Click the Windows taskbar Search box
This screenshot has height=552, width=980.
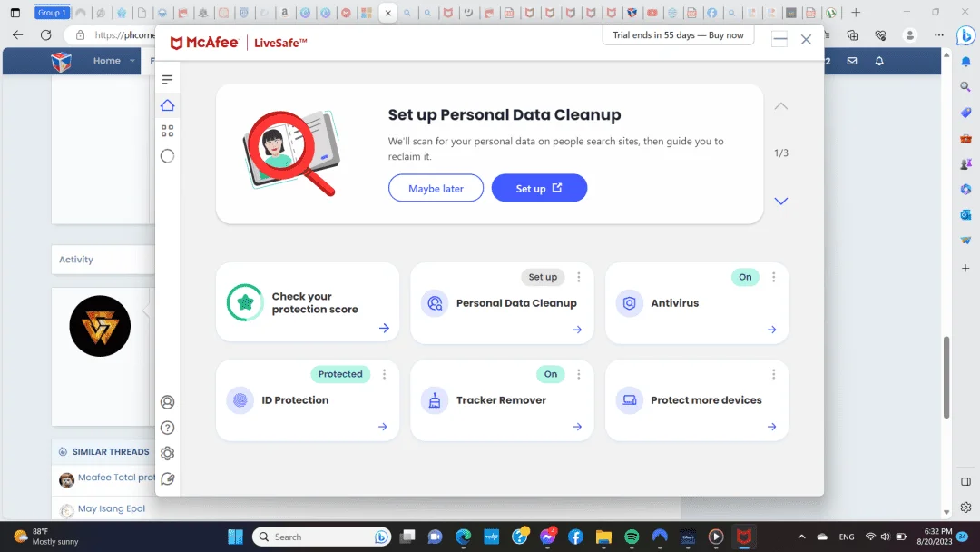click(322, 537)
